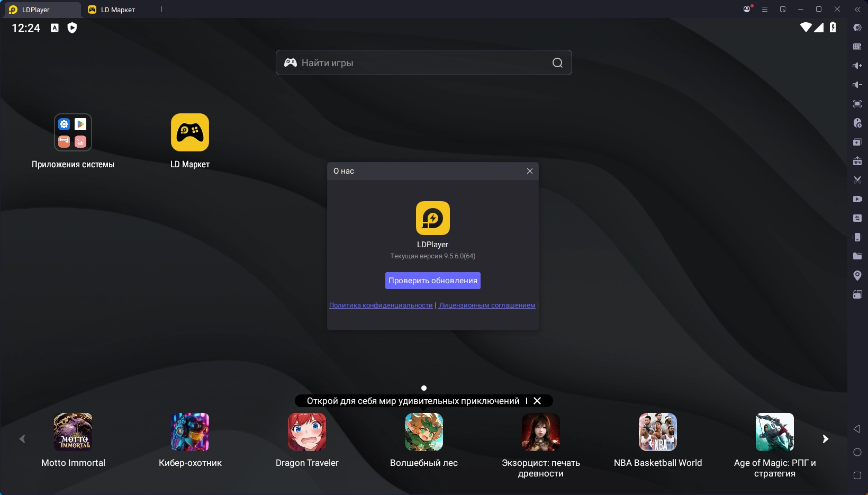868x495 pixels.
Task: Click the battery charging status icon
Action: click(833, 28)
